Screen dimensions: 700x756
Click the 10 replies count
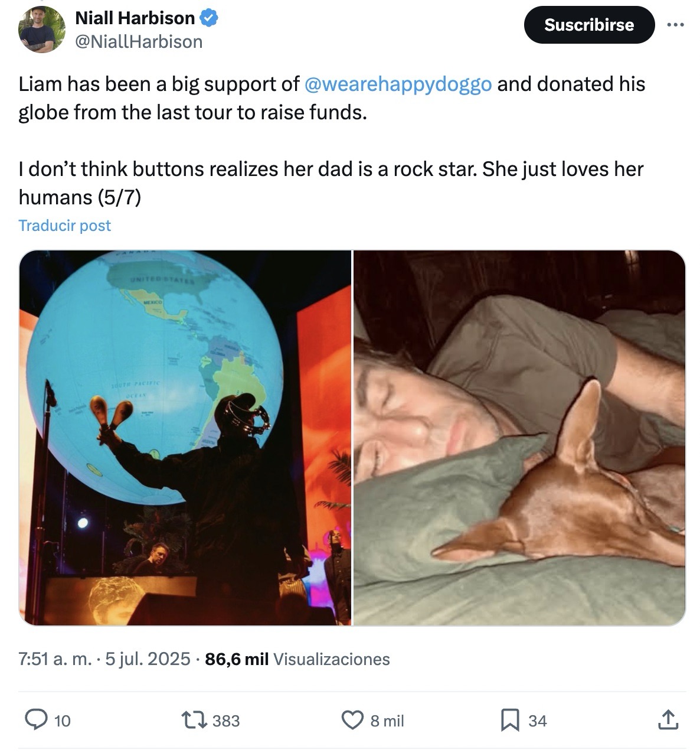pos(62,721)
